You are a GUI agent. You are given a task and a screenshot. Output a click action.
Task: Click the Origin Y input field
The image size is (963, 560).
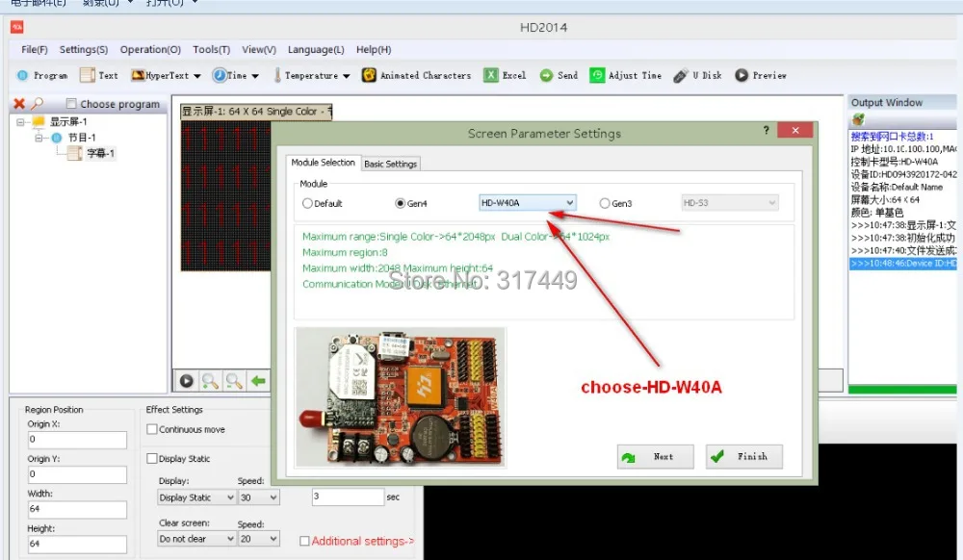(77, 474)
